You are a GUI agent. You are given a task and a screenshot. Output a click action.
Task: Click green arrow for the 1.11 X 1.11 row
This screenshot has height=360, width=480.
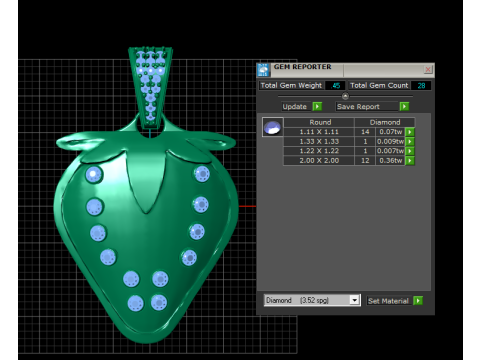point(410,132)
